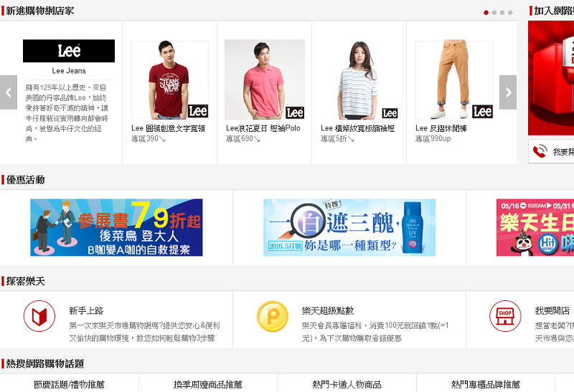
Task: Open the 樂天生日 pink birthday banner
Action: pyautogui.click(x=535, y=227)
